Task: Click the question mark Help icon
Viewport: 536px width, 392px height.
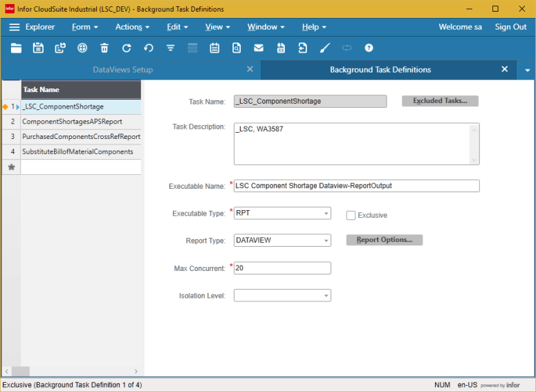Action: click(369, 48)
